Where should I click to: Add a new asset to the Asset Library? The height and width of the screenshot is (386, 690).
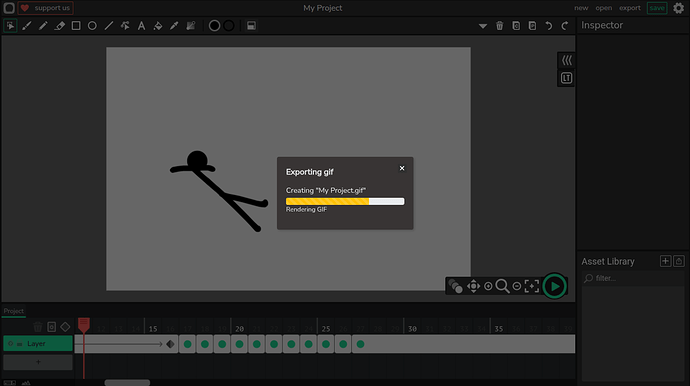click(x=665, y=261)
